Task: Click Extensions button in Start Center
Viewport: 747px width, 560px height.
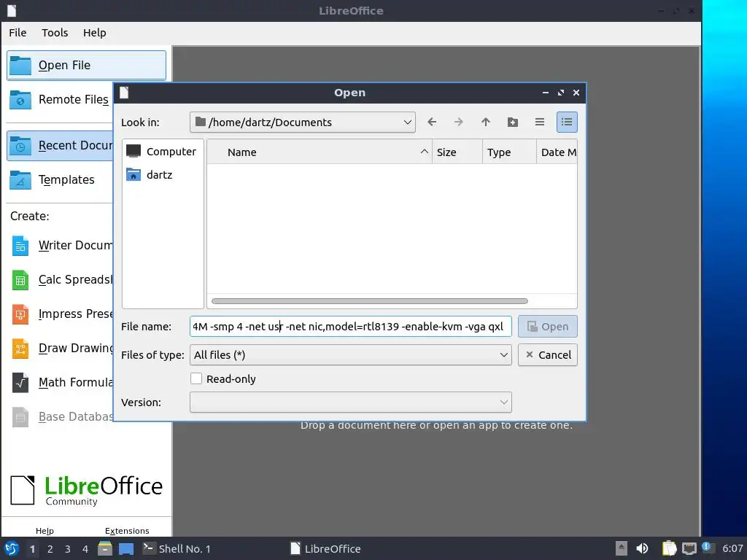Action: click(127, 531)
